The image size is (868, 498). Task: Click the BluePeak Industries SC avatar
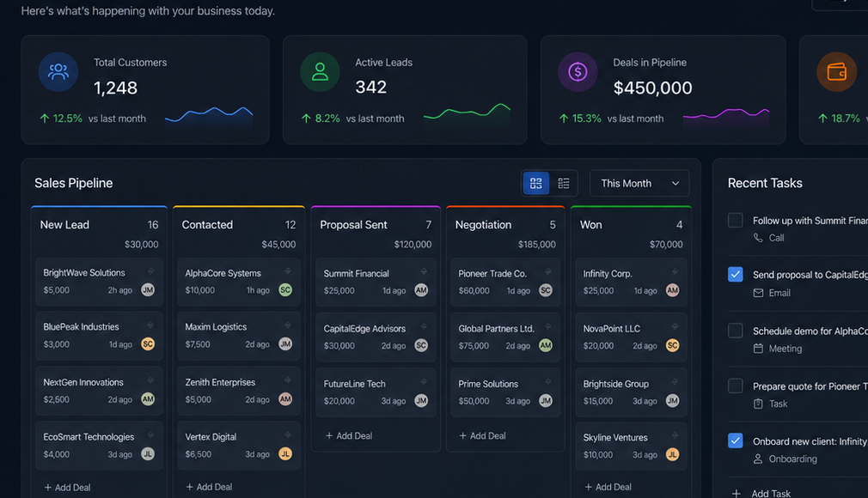pos(148,344)
